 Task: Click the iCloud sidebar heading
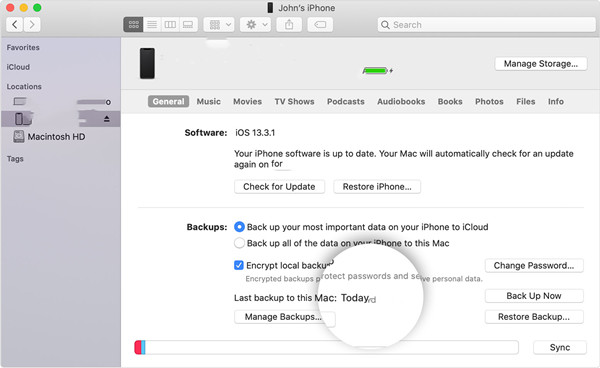tap(18, 67)
